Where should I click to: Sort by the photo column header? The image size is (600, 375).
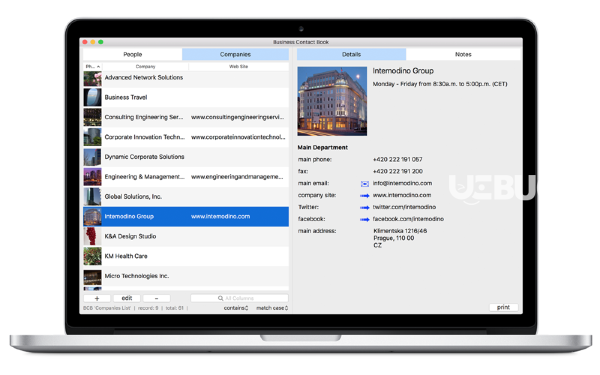(93, 67)
